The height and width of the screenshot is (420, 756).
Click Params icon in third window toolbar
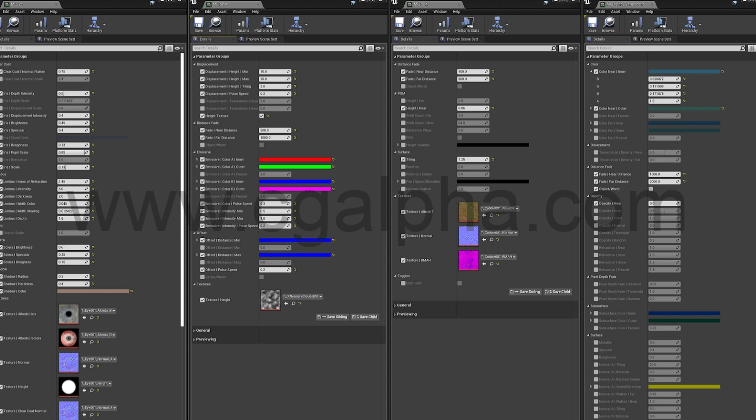[443, 24]
